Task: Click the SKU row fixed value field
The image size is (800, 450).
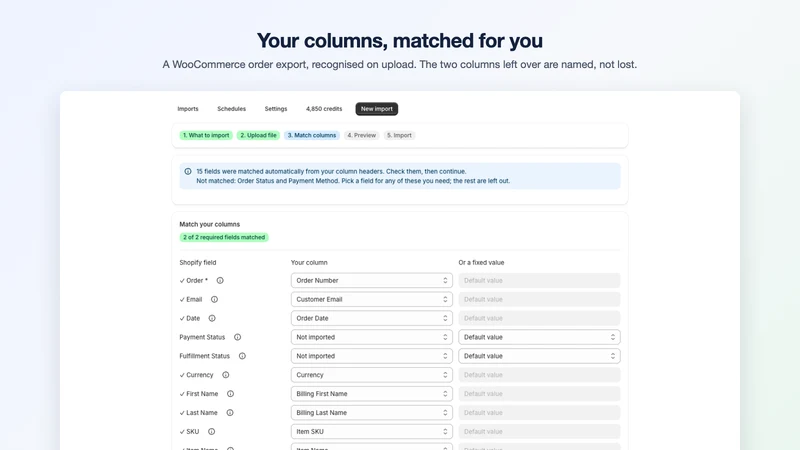Action: tap(539, 432)
